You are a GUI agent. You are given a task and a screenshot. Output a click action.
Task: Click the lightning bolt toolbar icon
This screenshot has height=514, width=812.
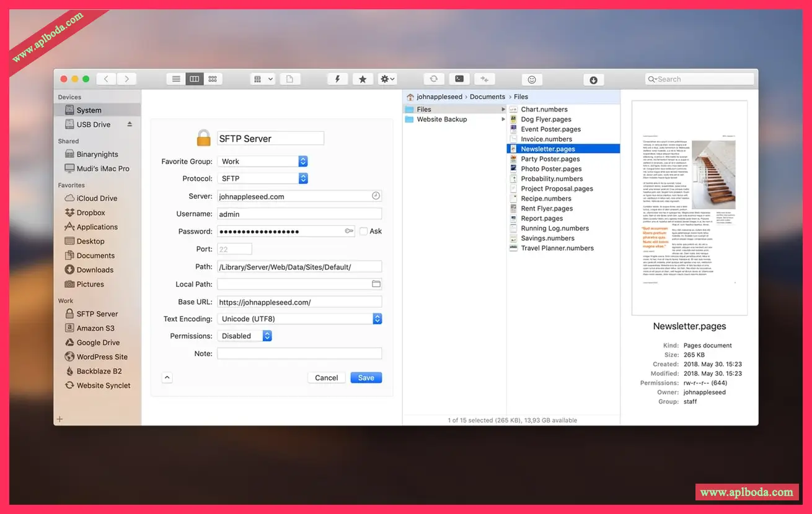[337, 79]
